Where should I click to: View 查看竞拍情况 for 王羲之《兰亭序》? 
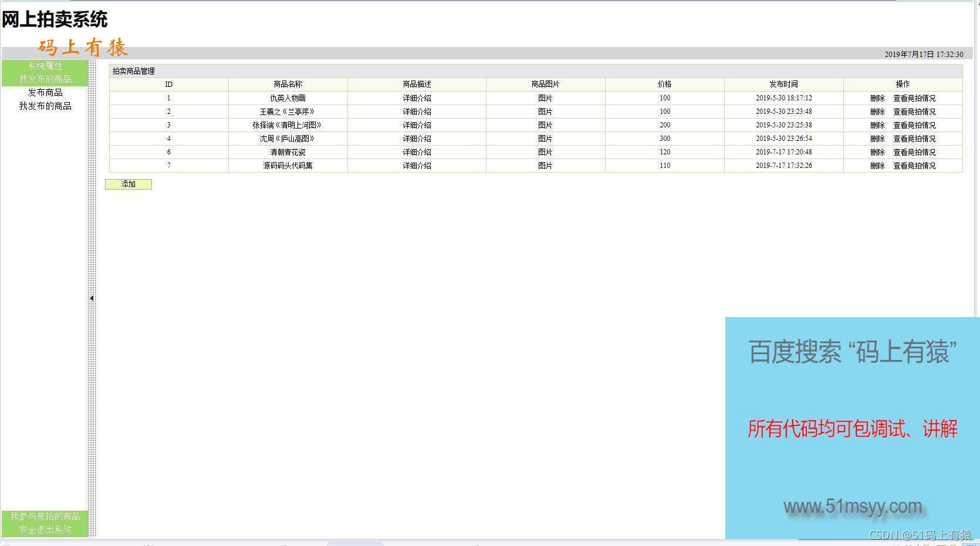point(914,112)
